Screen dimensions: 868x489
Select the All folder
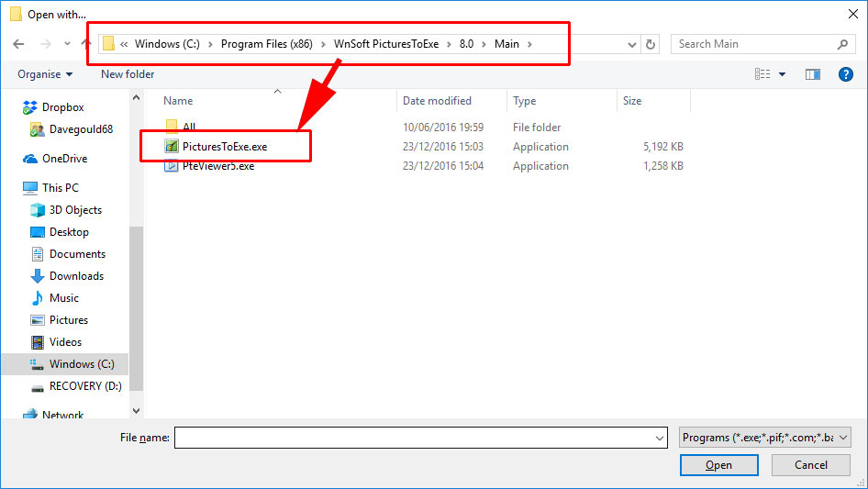[189, 127]
